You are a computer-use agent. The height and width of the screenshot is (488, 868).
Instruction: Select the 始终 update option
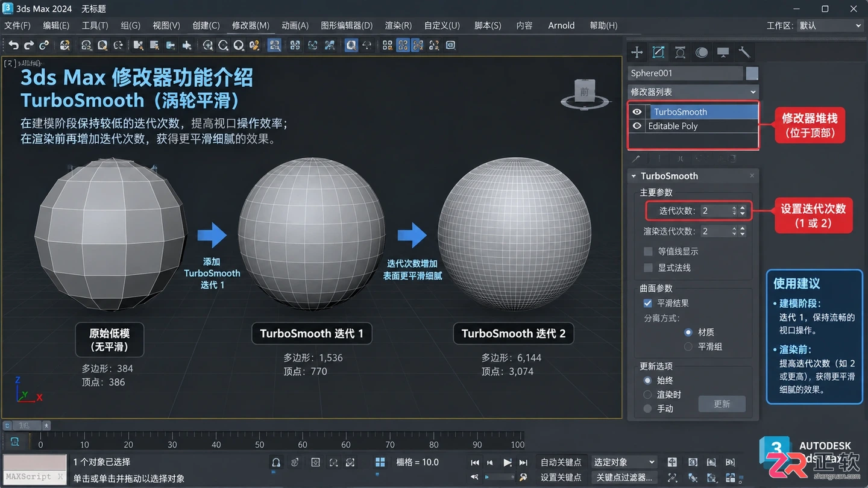[647, 380]
